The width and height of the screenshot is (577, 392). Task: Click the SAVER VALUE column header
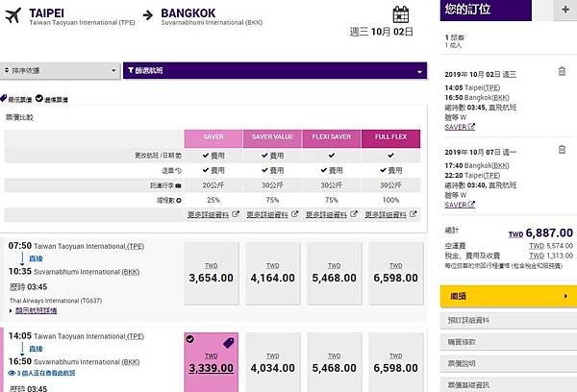(x=272, y=138)
